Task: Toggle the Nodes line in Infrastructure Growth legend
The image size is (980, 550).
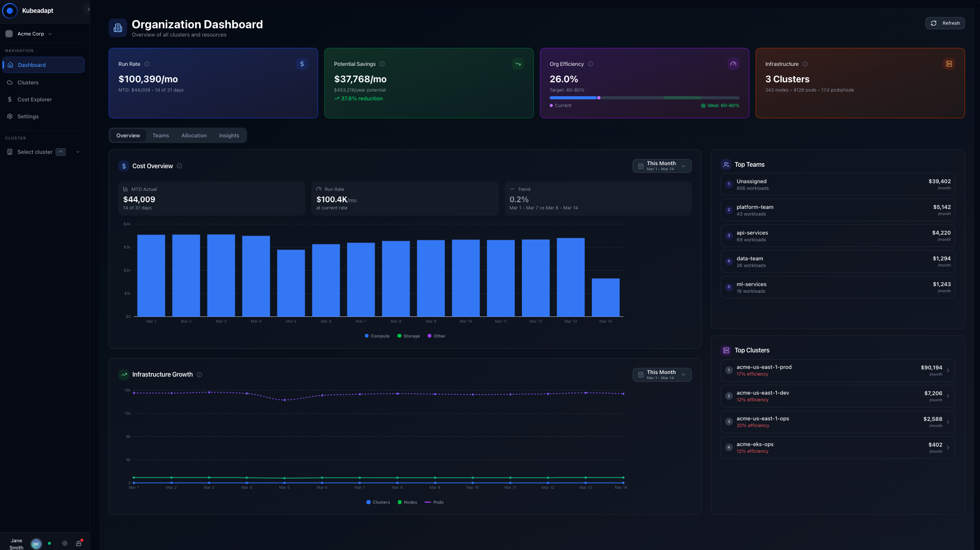Action: tap(407, 502)
